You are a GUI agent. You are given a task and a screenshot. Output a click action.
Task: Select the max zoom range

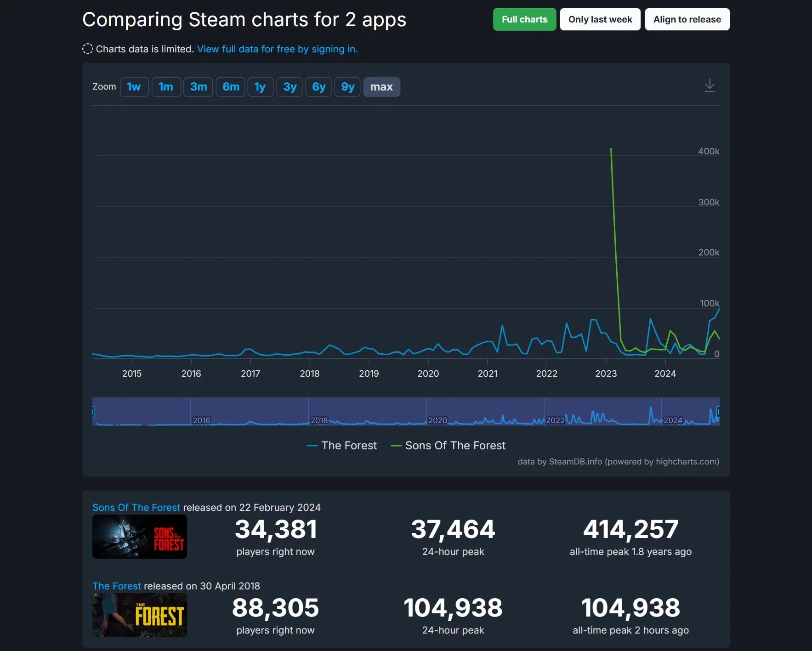[x=381, y=87]
